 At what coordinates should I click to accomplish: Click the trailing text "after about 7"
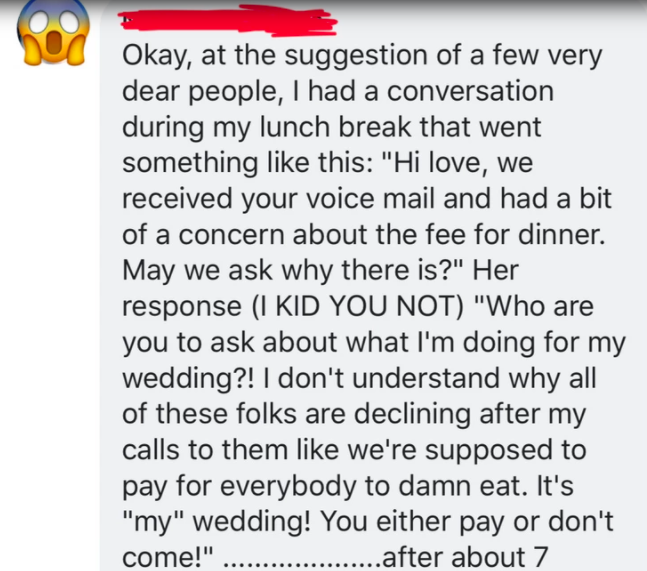[465, 558]
